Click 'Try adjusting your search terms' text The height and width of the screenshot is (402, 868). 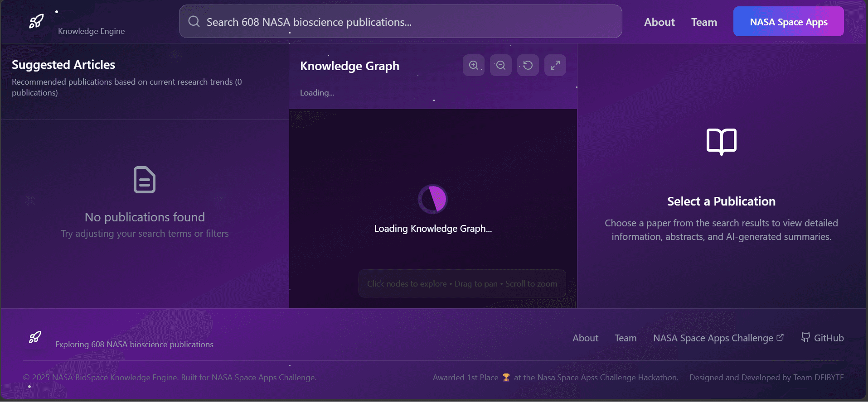click(145, 234)
